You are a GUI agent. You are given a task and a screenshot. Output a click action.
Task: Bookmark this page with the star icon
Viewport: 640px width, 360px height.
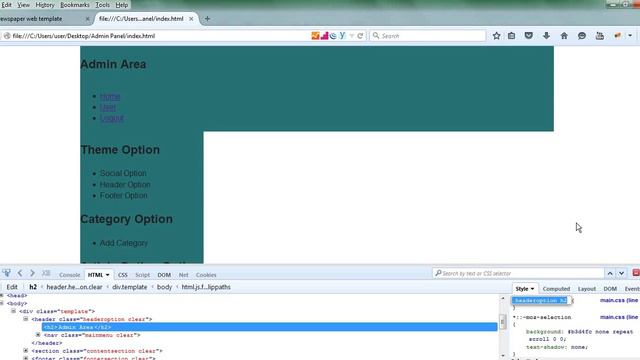click(x=496, y=36)
